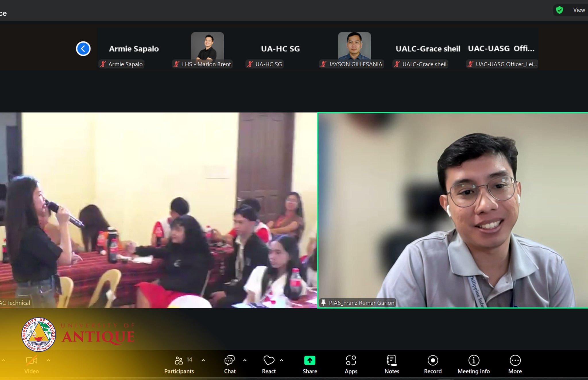
Task: Select LHS - Marlon Brent video tile
Action: point(207,46)
